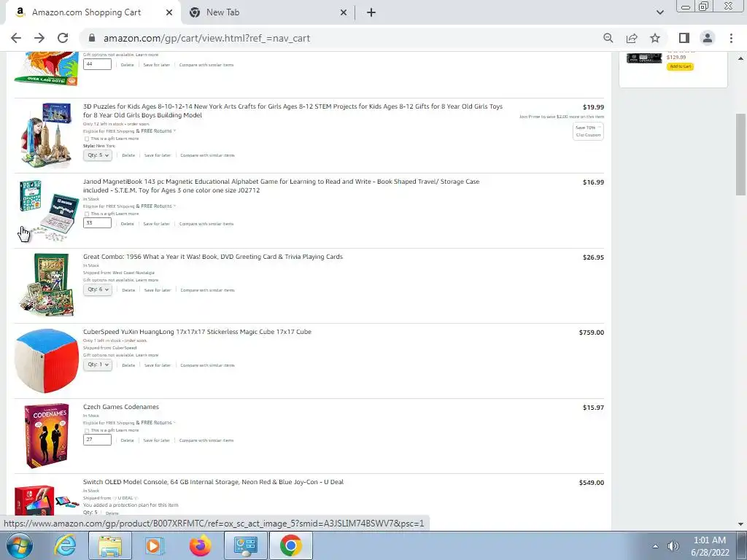747x560 pixels.
Task: Tick the gift checkbox for Janod MagnetiBook
Action: (87, 214)
